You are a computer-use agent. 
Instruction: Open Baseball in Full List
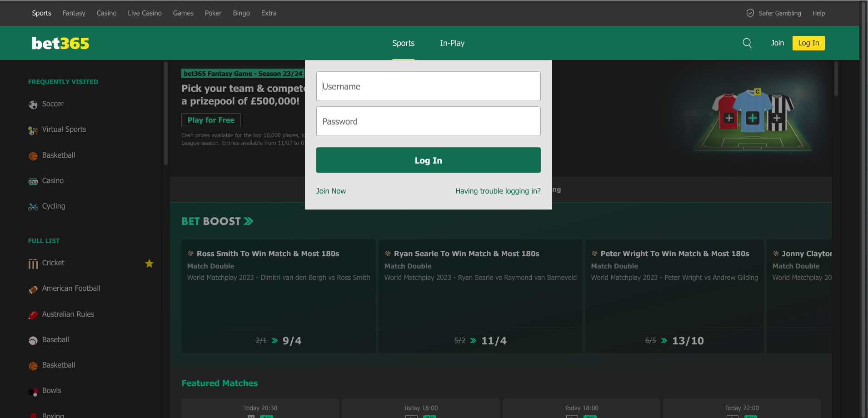[x=55, y=340]
